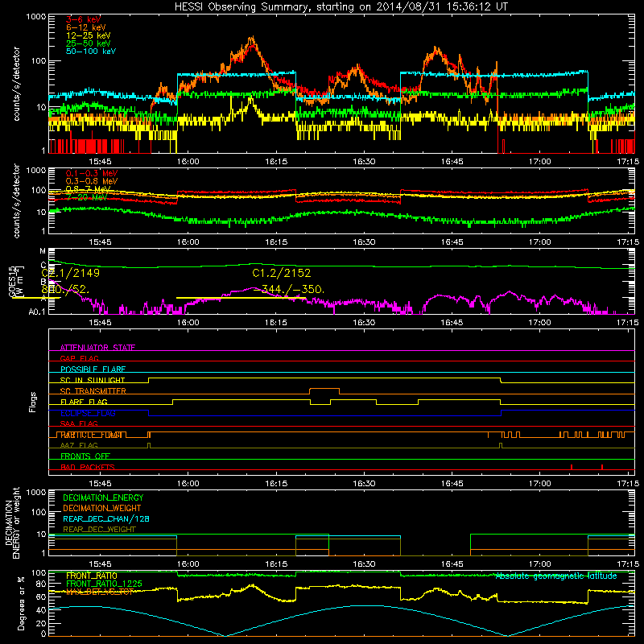Select the SC_TRANSMITTER flag label
This screenshot has height=644, width=644.
click(x=93, y=390)
